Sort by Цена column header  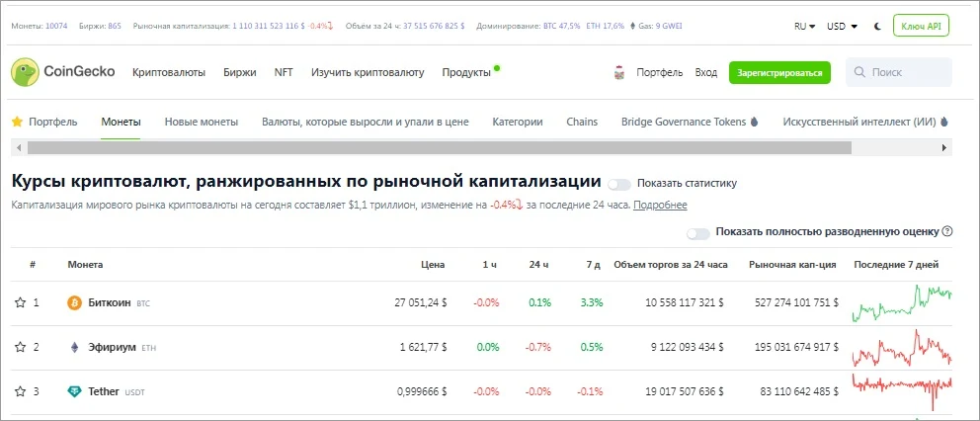pos(433,265)
